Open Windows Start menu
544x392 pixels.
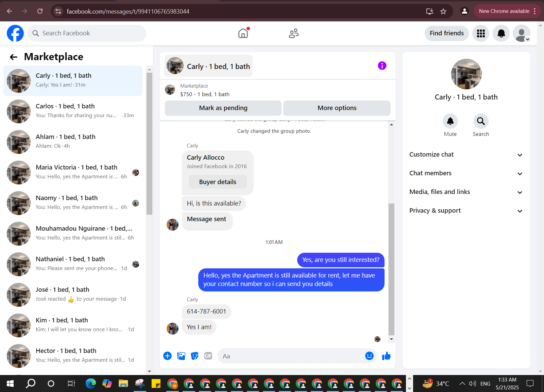click(10, 384)
